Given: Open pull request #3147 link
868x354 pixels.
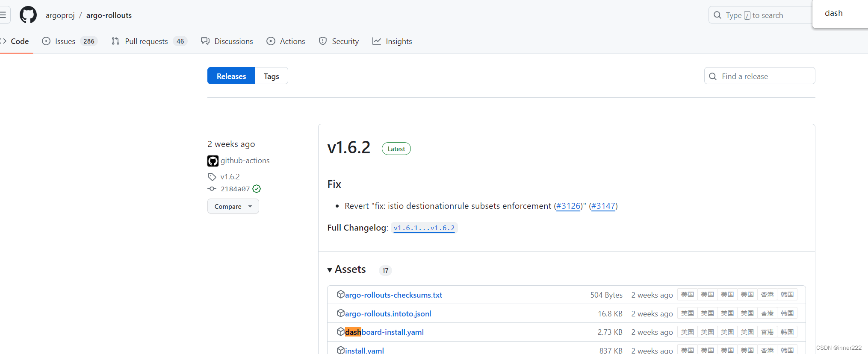Looking at the screenshot, I should [603, 206].
